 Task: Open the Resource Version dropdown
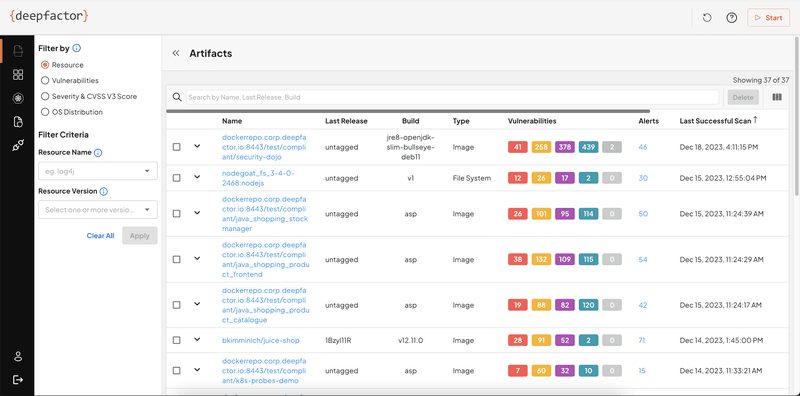pos(98,210)
